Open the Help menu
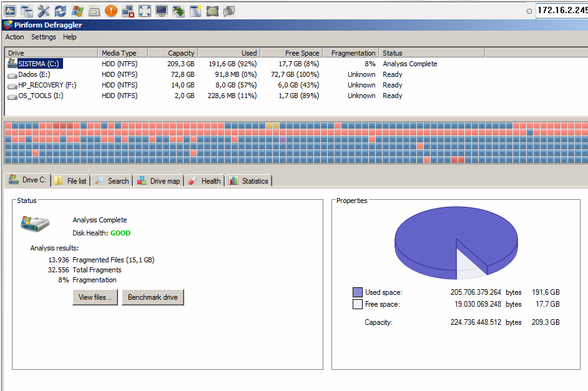This screenshot has height=391, width=588. point(70,37)
